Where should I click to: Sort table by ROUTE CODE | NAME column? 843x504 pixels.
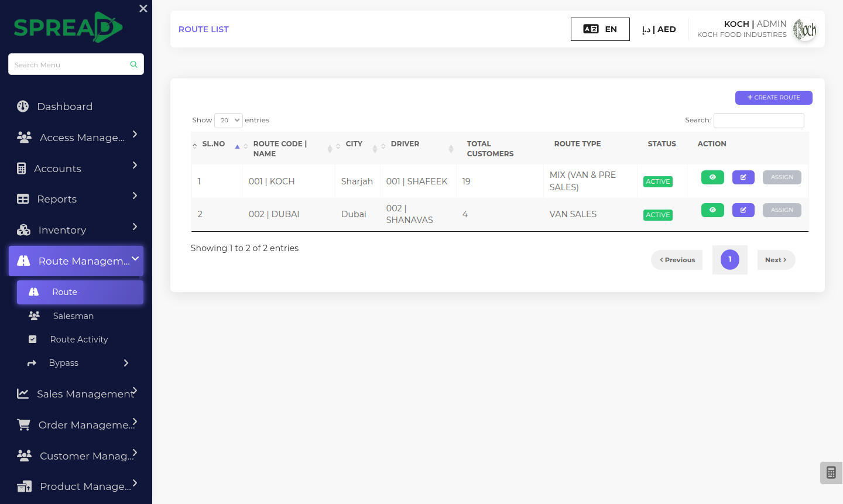click(289, 149)
